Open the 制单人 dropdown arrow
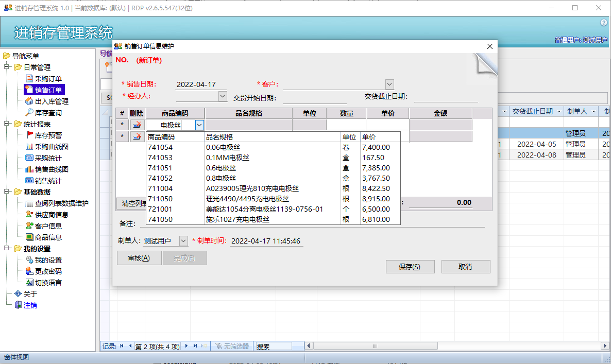Screen dimensions: 611x364 coord(183,241)
